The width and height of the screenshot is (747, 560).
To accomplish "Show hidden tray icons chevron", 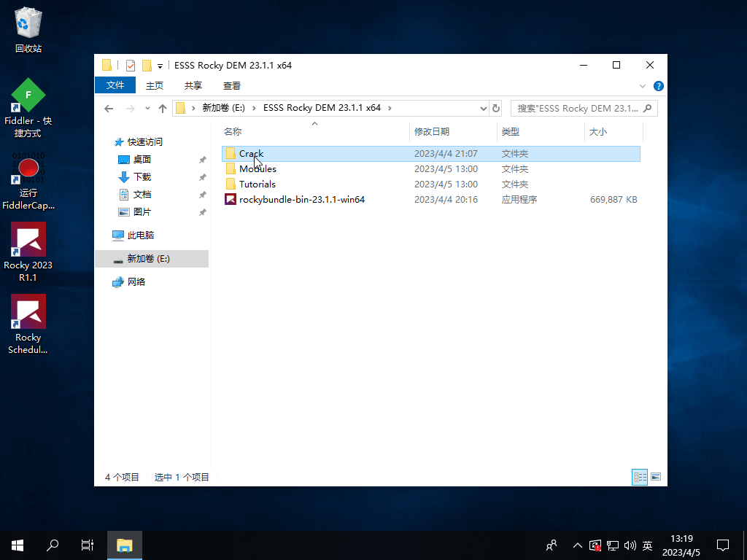I will (x=578, y=545).
